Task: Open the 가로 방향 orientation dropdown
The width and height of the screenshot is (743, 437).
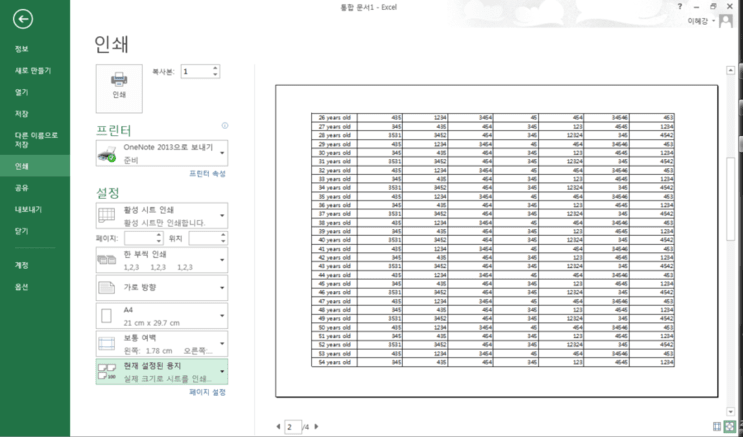Action: pos(162,288)
